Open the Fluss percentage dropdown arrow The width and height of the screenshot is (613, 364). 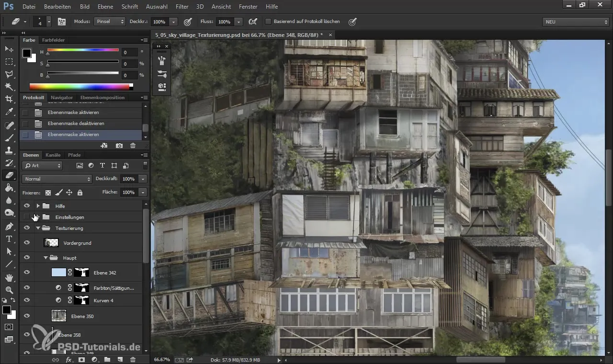click(238, 22)
